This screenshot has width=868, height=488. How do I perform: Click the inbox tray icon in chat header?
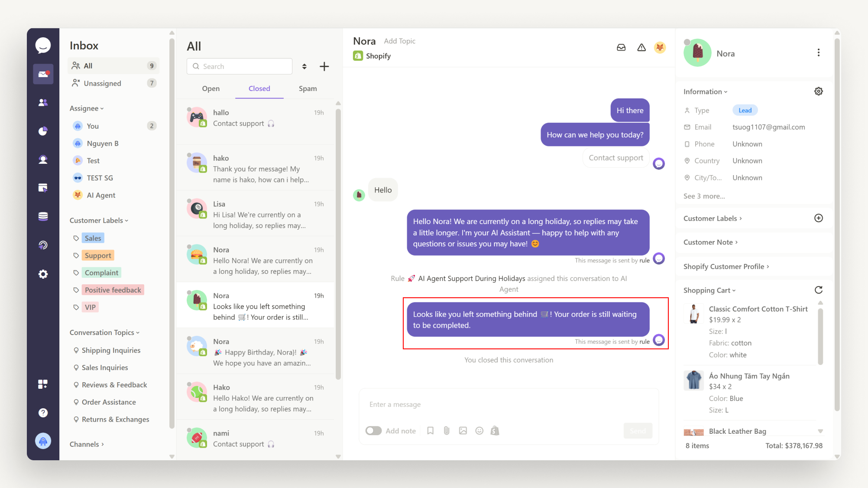(621, 48)
